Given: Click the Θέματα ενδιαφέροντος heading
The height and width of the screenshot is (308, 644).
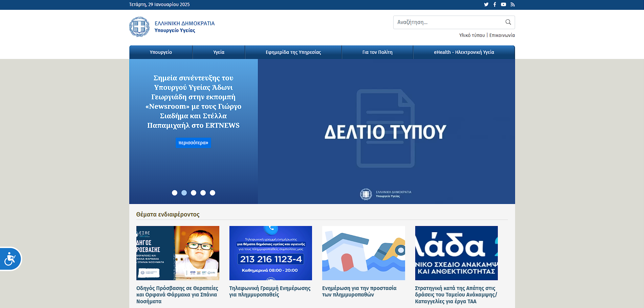Looking at the screenshot, I should (x=168, y=214).
